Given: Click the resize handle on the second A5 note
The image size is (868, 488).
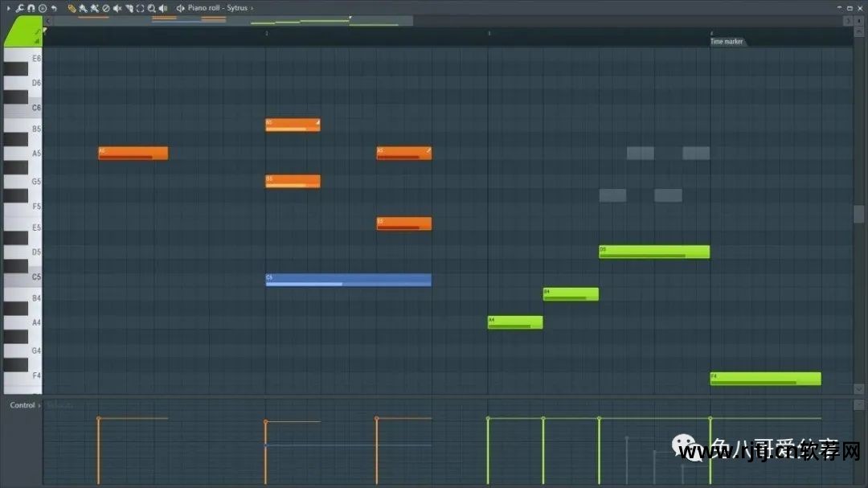Looking at the screenshot, I should point(428,150).
